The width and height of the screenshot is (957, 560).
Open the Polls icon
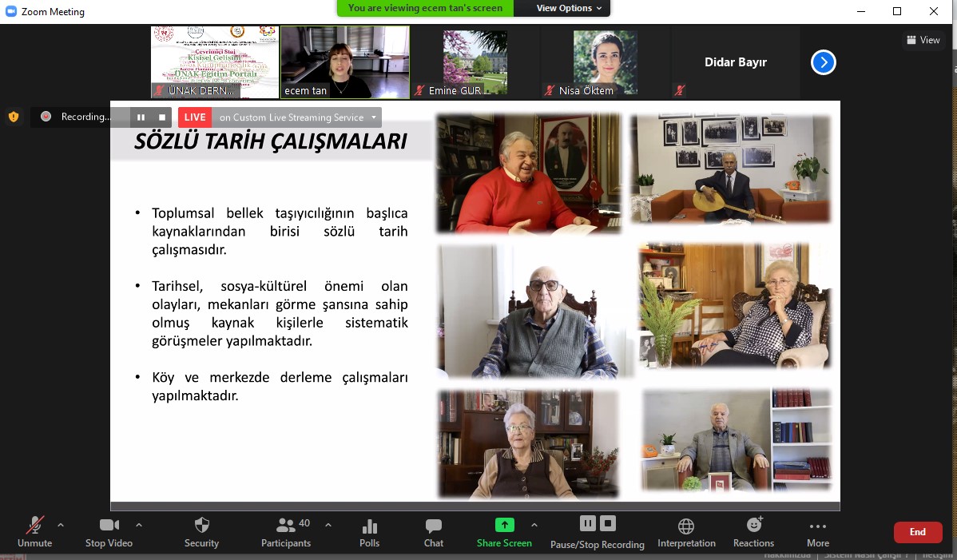tap(369, 532)
